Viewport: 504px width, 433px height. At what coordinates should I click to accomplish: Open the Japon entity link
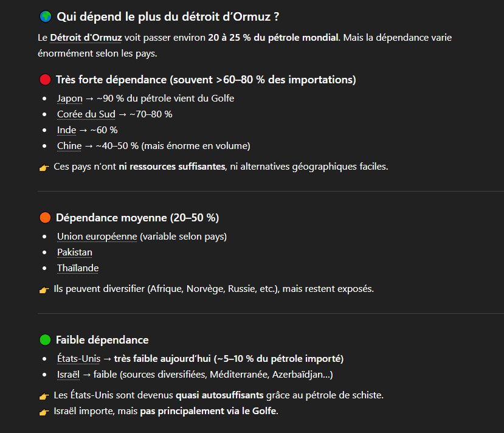(x=70, y=99)
